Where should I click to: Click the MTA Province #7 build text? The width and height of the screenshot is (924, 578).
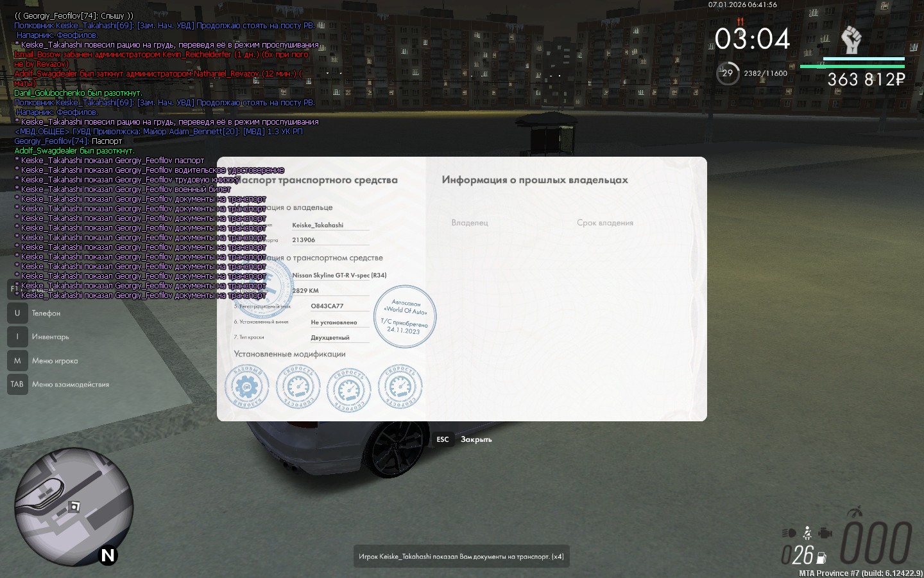860,574
